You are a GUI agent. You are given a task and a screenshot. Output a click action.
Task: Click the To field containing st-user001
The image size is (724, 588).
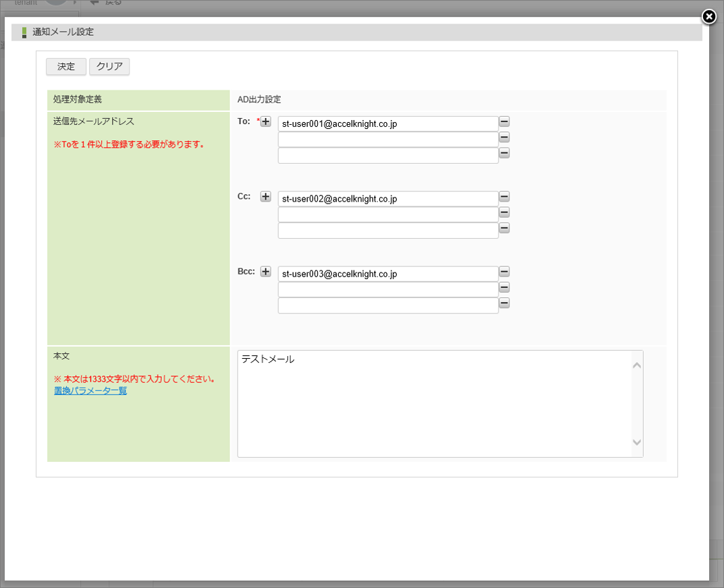click(388, 124)
